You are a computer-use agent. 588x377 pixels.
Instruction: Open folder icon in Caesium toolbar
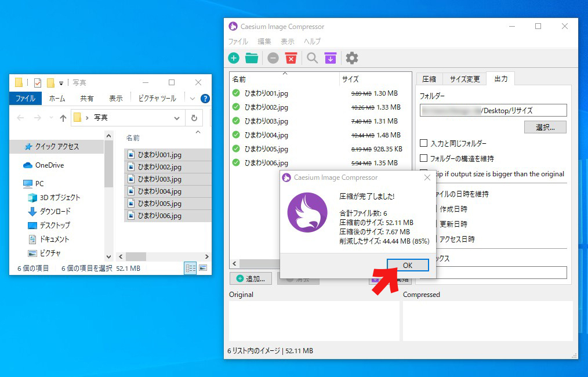click(x=252, y=58)
